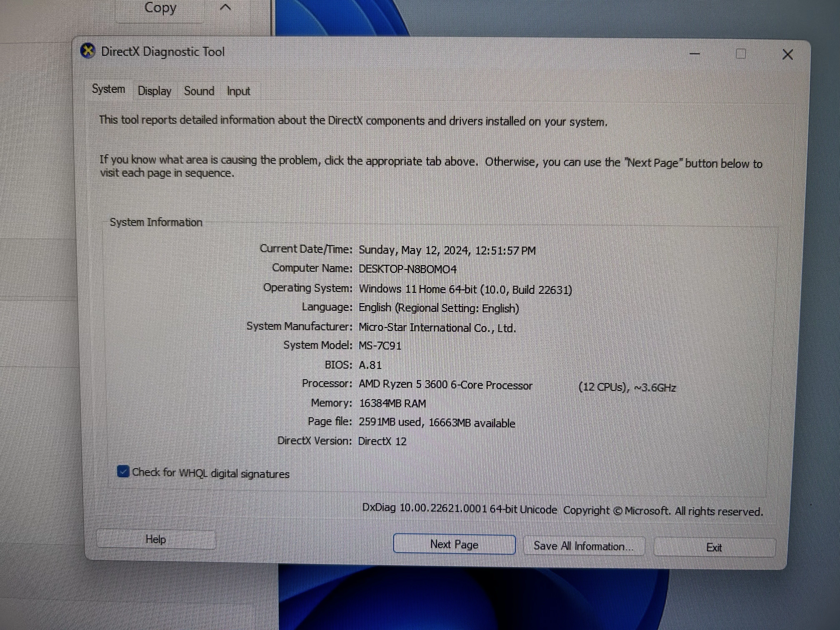This screenshot has width=840, height=630.
Task: Click DirectX Version value DirectX 12
Action: [x=382, y=441]
